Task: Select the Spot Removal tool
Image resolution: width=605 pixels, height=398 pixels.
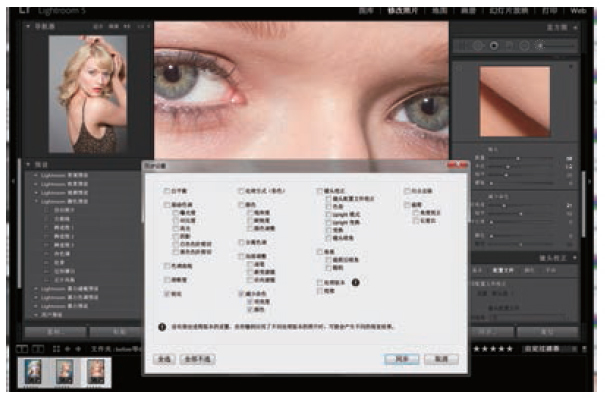Action: pyautogui.click(x=478, y=46)
